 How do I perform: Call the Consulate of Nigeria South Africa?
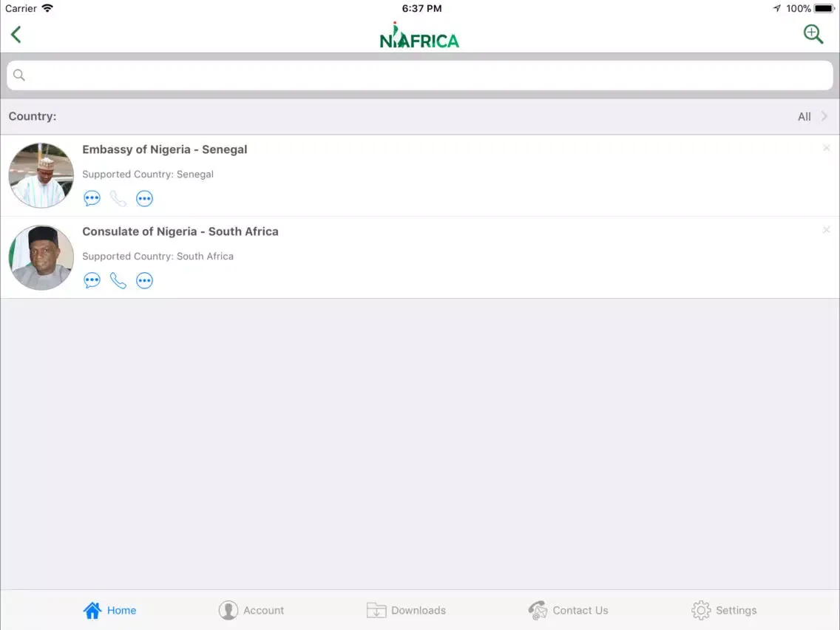pyautogui.click(x=118, y=280)
